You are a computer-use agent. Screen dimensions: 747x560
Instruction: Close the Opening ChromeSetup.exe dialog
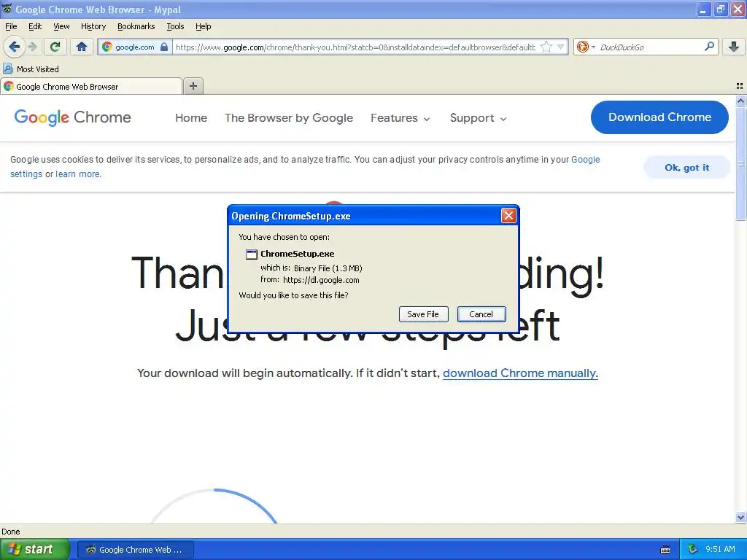[508, 216]
